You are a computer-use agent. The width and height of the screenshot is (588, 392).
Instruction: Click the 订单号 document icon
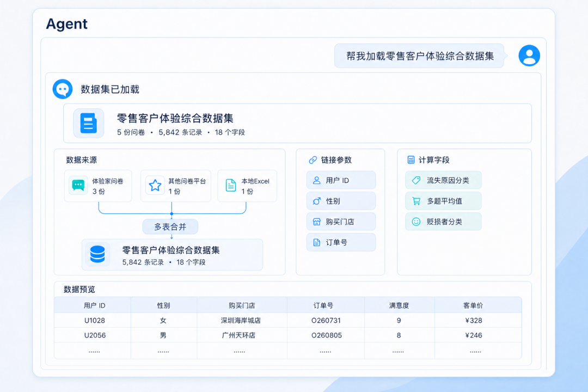(x=316, y=242)
